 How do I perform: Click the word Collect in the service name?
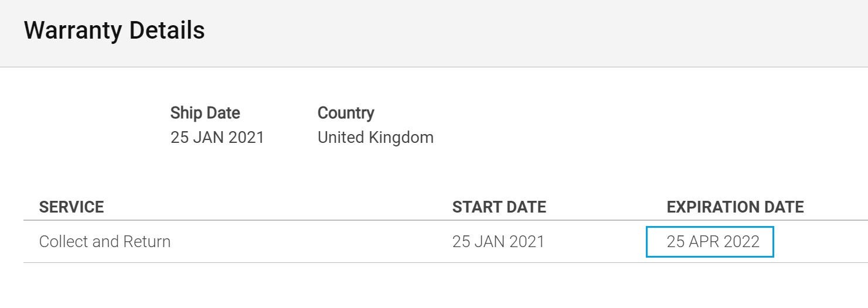click(x=63, y=241)
